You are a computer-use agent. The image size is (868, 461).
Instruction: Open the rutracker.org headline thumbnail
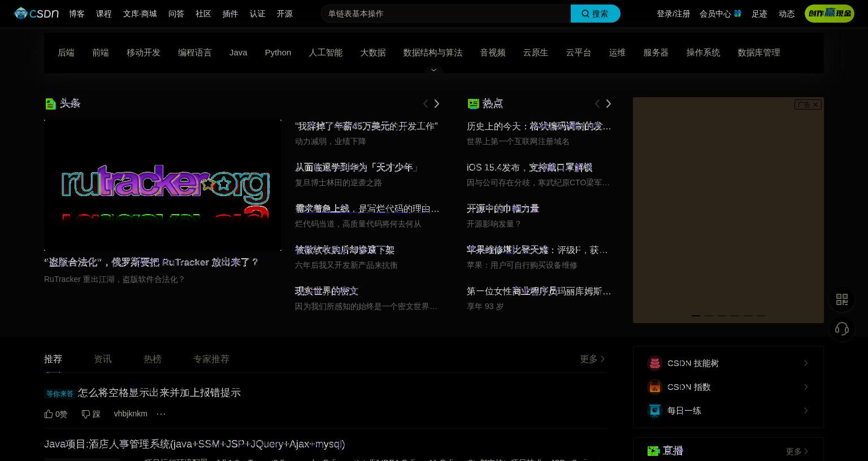(x=163, y=185)
